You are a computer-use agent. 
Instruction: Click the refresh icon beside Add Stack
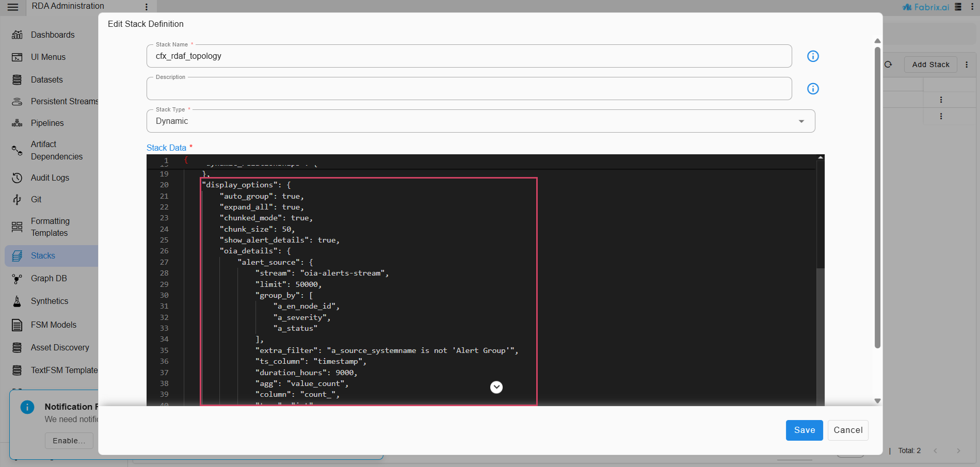tap(888, 65)
